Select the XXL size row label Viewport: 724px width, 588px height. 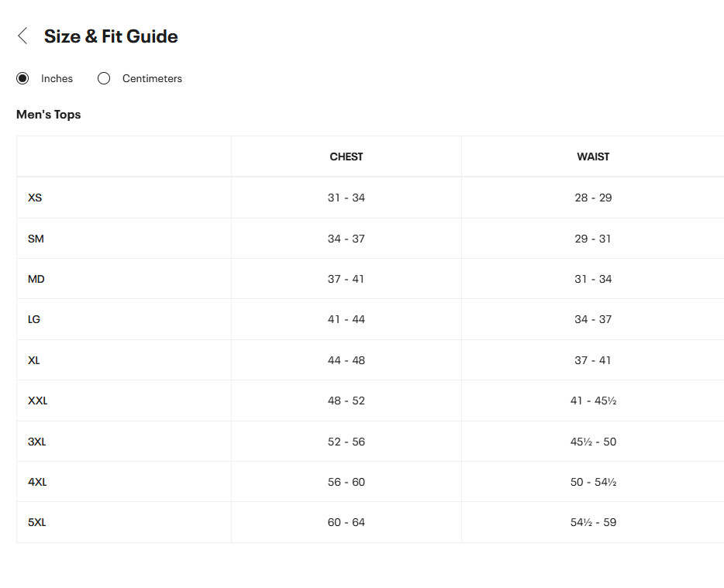[38, 401]
